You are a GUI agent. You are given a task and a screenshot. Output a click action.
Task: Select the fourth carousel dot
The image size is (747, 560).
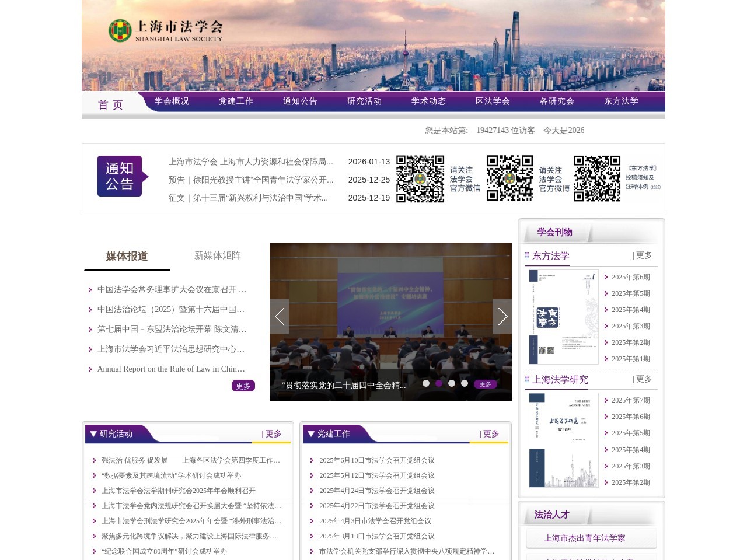click(x=465, y=383)
